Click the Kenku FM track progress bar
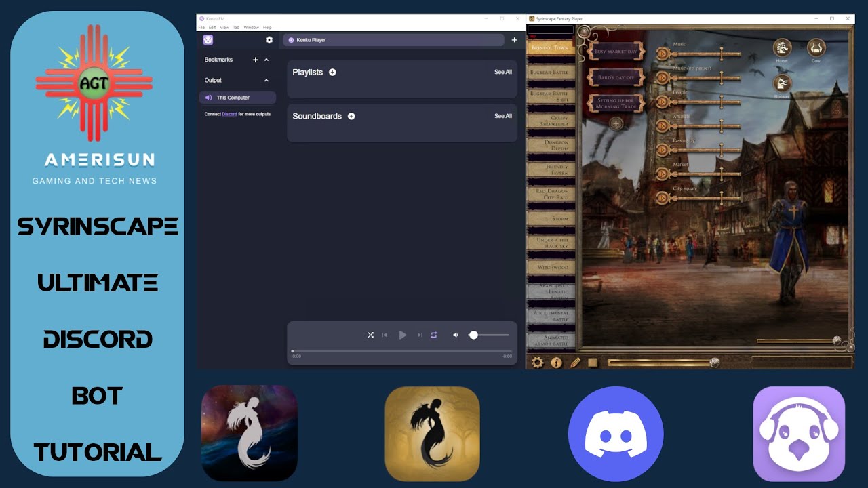 402,351
